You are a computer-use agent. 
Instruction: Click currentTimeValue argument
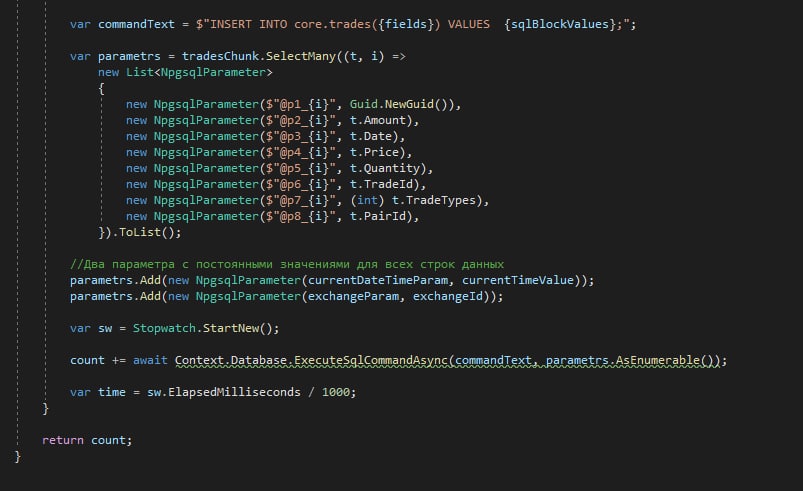(518, 280)
